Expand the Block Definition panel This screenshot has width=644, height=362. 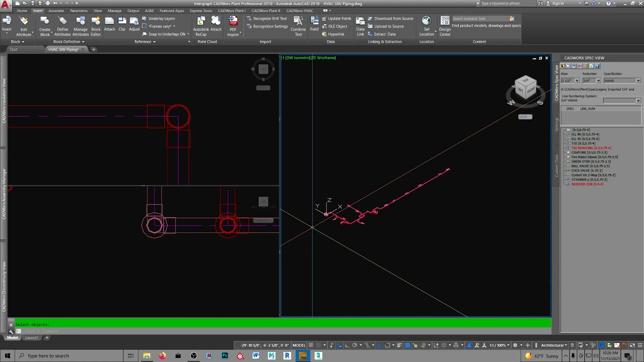[x=68, y=42]
